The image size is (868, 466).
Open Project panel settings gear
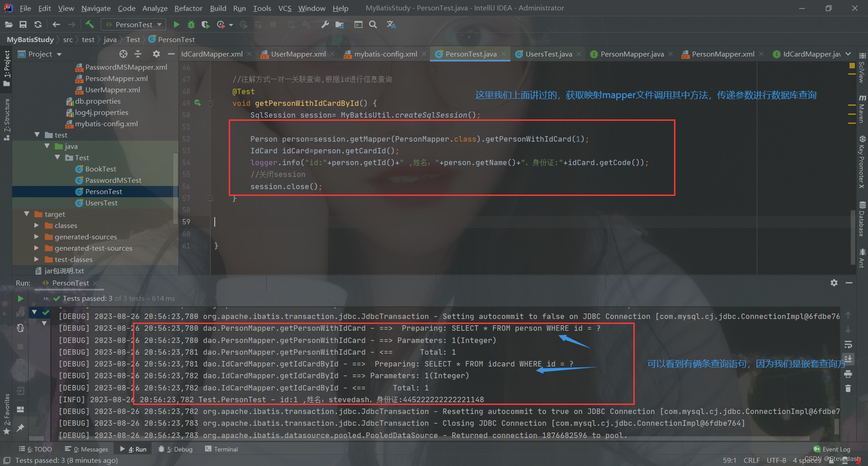coord(156,54)
